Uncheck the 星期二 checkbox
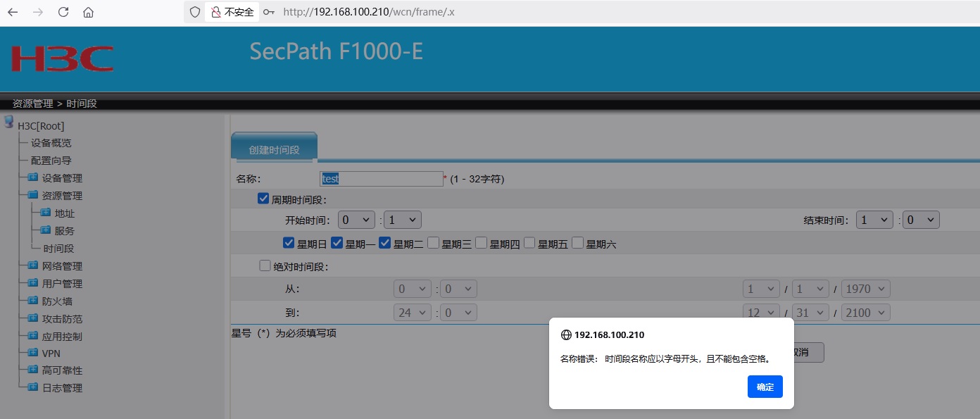Screen dimensions: 980x419 pos(384,243)
